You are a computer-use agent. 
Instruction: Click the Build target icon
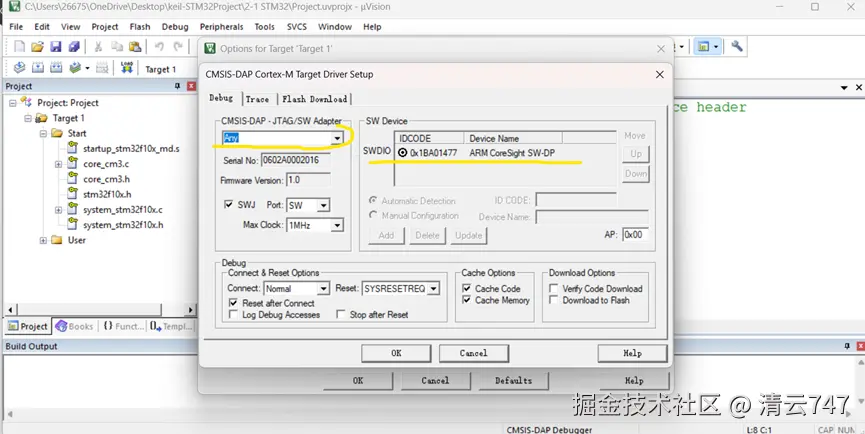[38, 68]
